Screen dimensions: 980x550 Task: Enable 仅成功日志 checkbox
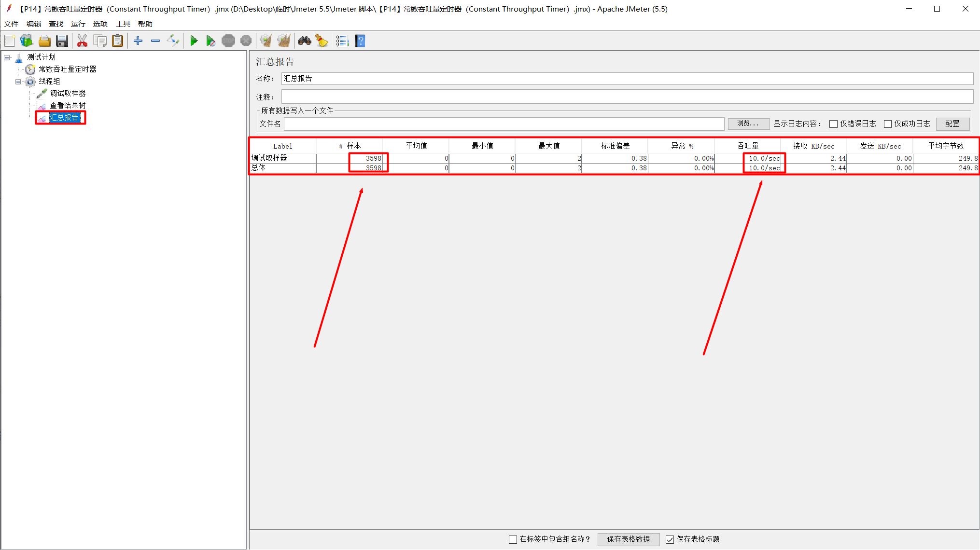(887, 124)
